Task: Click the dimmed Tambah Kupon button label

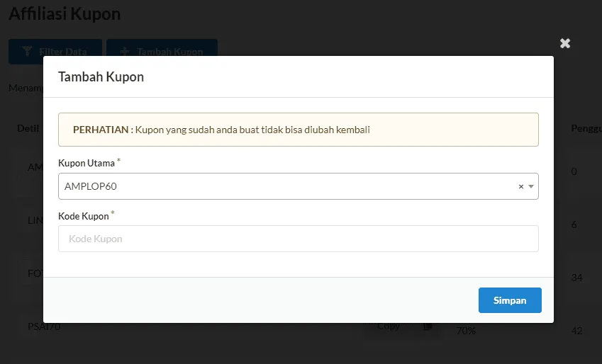Action: click(x=170, y=52)
